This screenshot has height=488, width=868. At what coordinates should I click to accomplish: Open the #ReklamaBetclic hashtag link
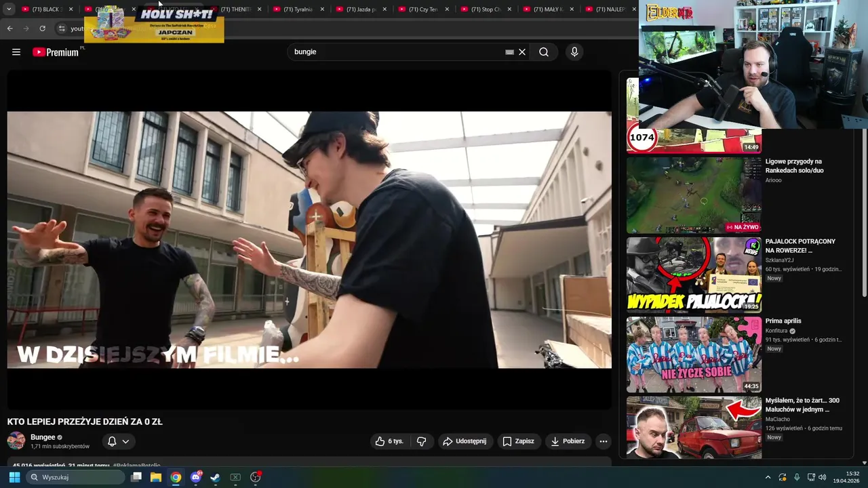136,466
